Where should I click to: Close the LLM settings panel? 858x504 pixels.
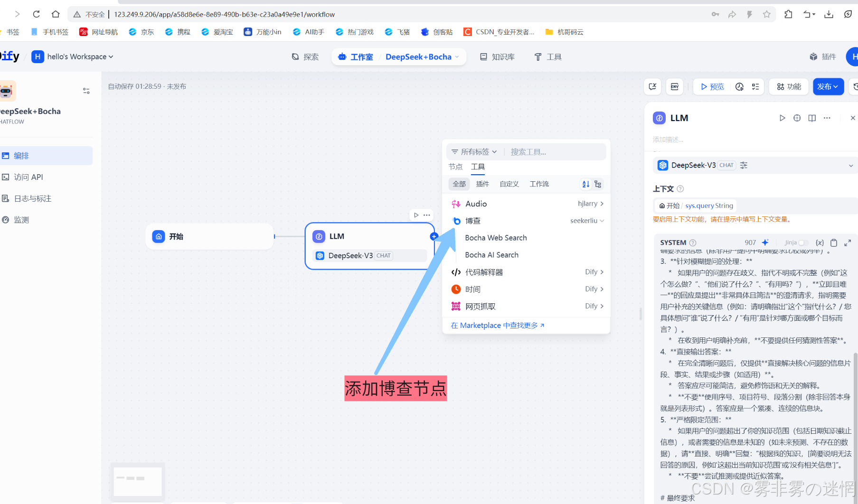(x=853, y=118)
